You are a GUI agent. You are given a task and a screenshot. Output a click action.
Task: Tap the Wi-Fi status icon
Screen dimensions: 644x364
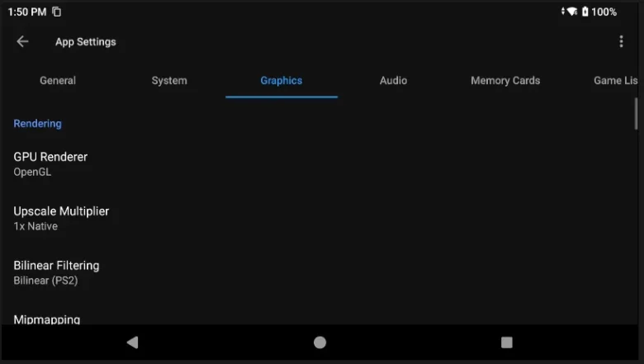pos(570,12)
